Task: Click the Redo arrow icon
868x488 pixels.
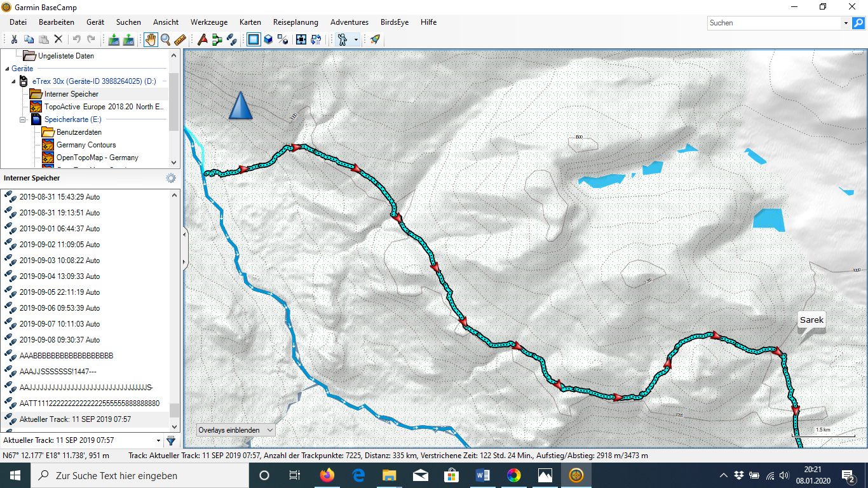Action: click(91, 39)
